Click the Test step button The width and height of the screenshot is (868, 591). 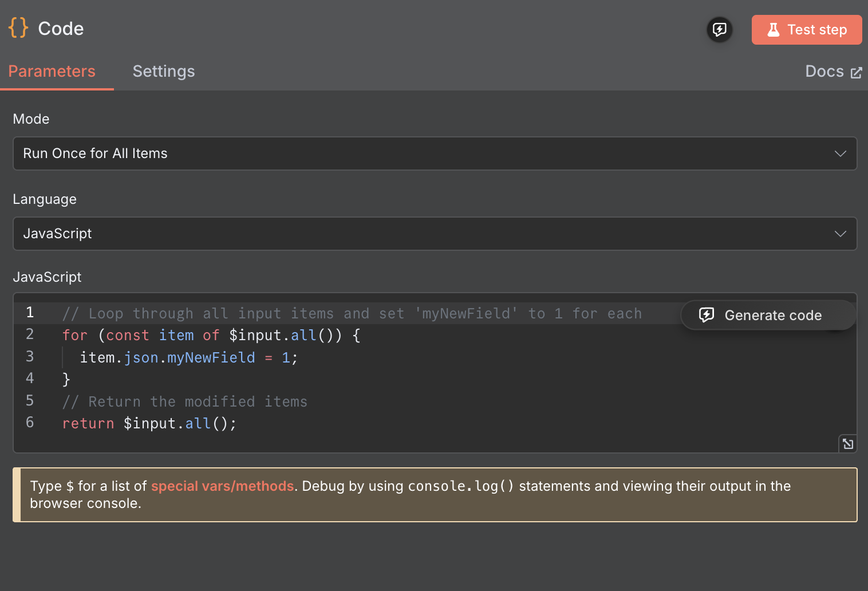point(807,30)
